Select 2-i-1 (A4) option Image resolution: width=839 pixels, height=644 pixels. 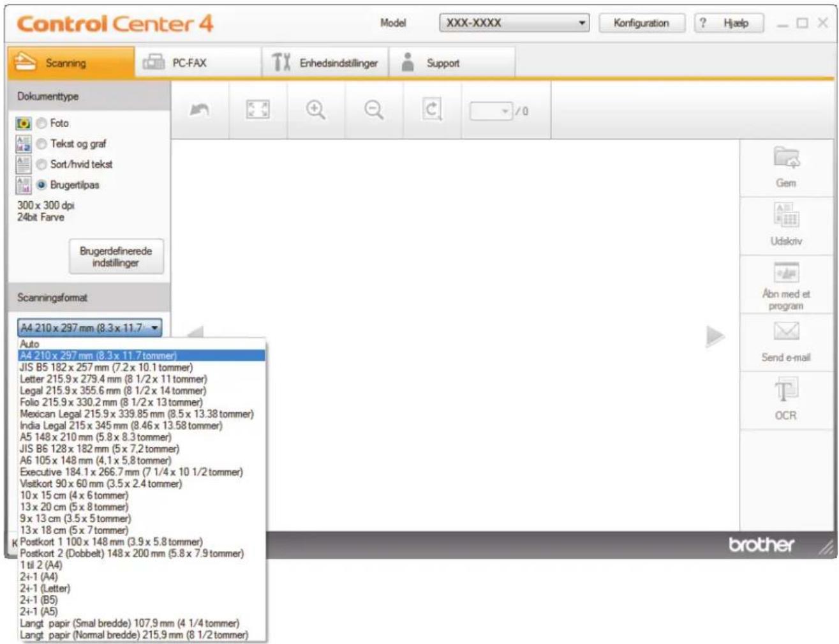pos(142,576)
